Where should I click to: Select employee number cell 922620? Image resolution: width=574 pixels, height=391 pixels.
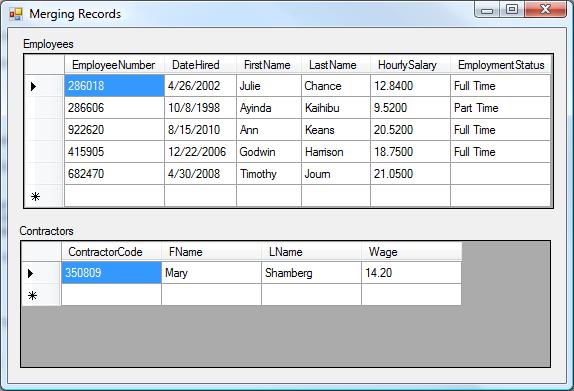pyautogui.click(x=114, y=130)
